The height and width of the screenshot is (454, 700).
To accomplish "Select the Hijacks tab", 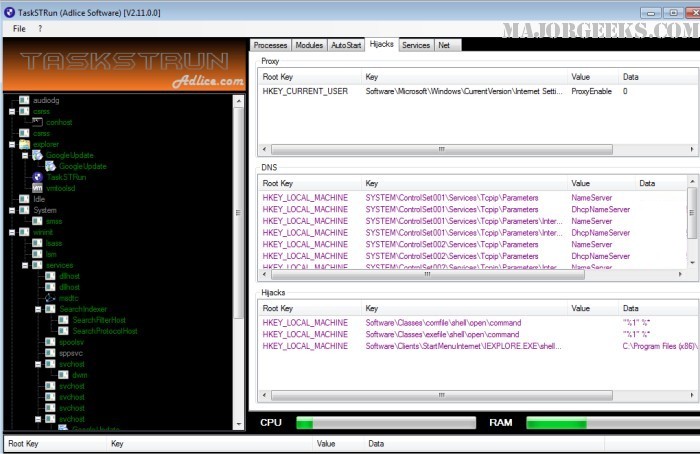I will point(382,44).
